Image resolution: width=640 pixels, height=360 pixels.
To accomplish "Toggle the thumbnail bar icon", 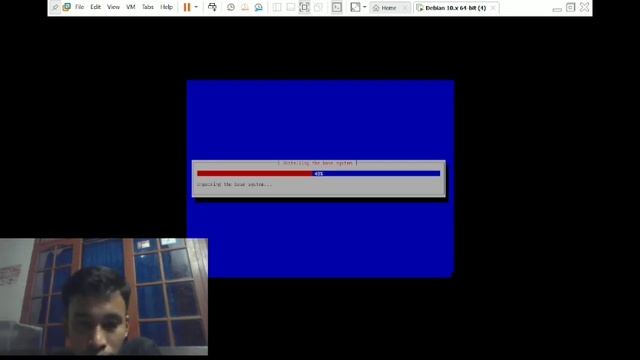I will pyautogui.click(x=291, y=7).
